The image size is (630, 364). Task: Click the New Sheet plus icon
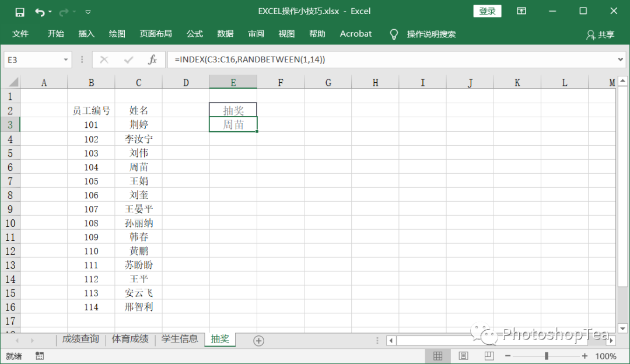point(259,341)
